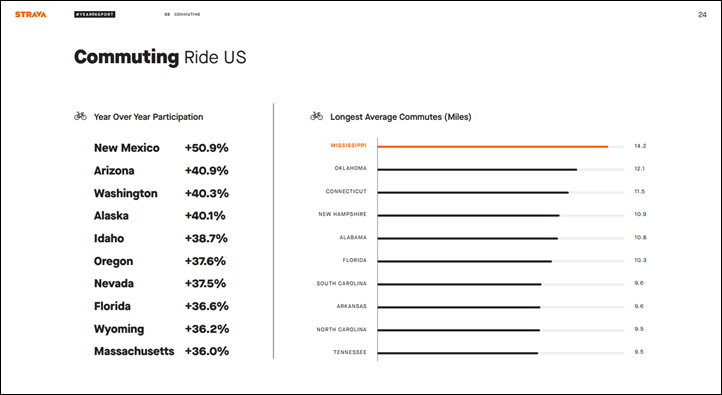This screenshot has height=395, width=722.
Task: Click the Connecticut chart label
Action: click(346, 191)
